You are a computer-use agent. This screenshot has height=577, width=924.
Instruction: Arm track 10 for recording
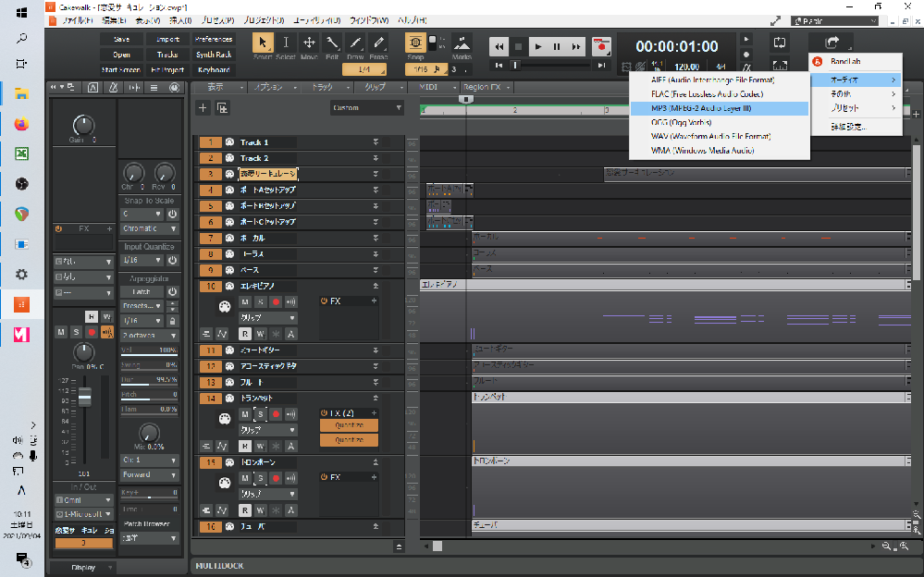[x=276, y=301]
